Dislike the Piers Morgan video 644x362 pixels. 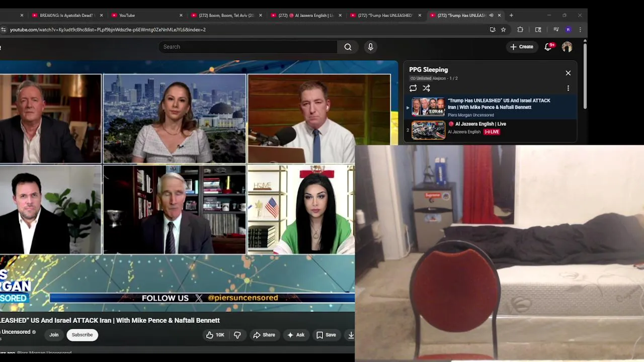(x=237, y=335)
